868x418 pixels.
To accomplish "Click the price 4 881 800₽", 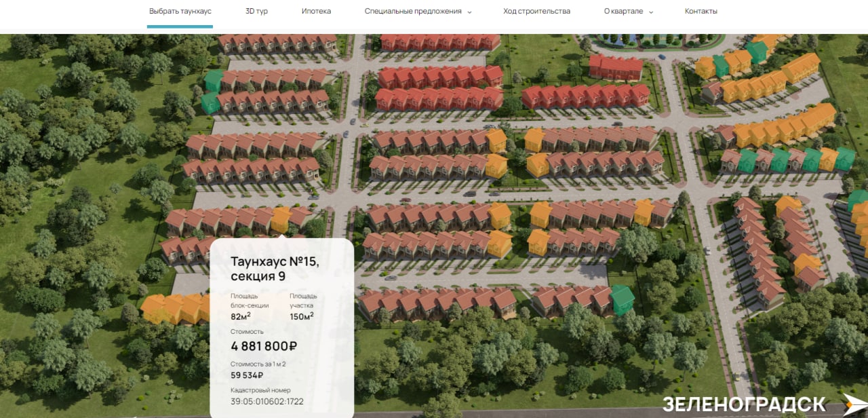I will (264, 346).
